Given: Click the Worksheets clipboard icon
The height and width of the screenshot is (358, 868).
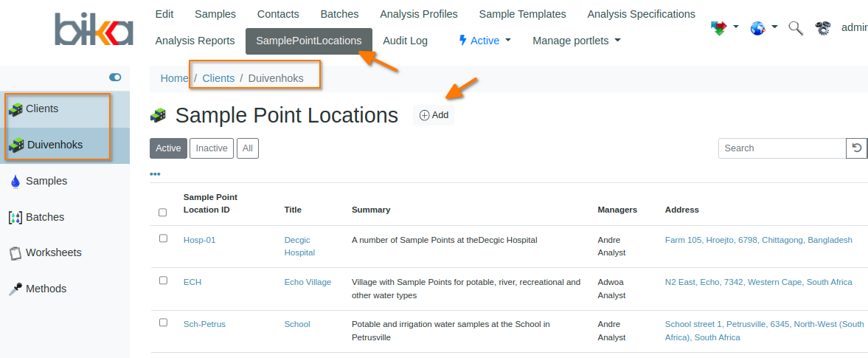Looking at the screenshot, I should [15, 253].
